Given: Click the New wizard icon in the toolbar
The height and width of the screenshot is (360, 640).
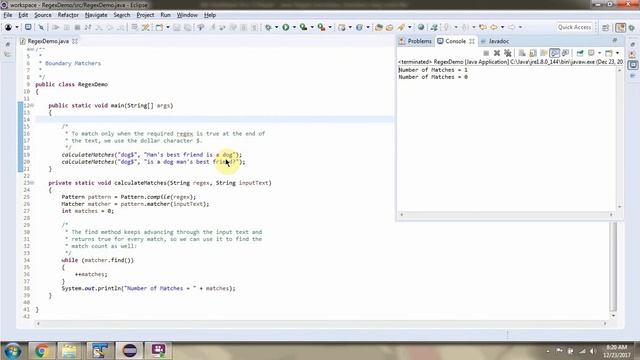Looking at the screenshot, I should point(160,27).
